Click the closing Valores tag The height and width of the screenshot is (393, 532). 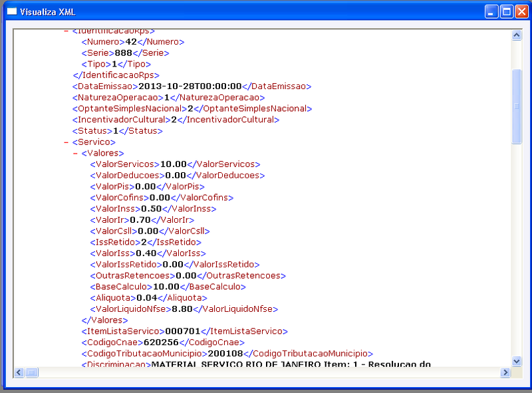(104, 321)
